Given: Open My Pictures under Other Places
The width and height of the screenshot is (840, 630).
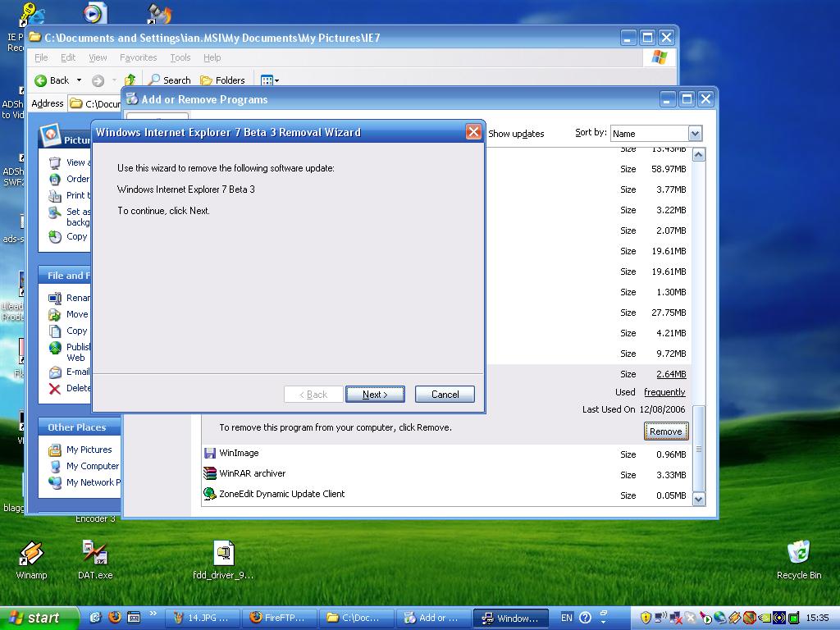Looking at the screenshot, I should coord(80,450).
